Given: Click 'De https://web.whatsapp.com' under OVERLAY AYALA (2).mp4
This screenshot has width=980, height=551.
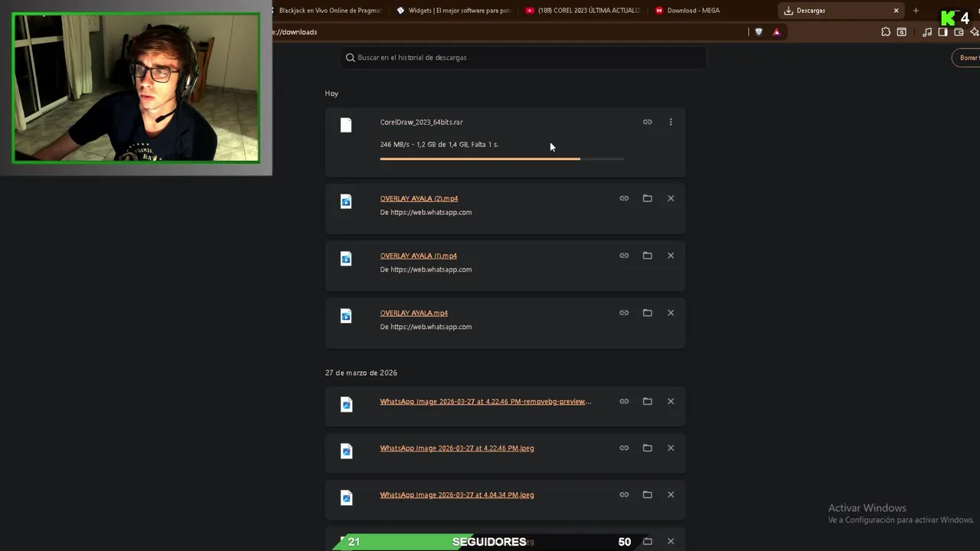Looking at the screenshot, I should click(426, 212).
